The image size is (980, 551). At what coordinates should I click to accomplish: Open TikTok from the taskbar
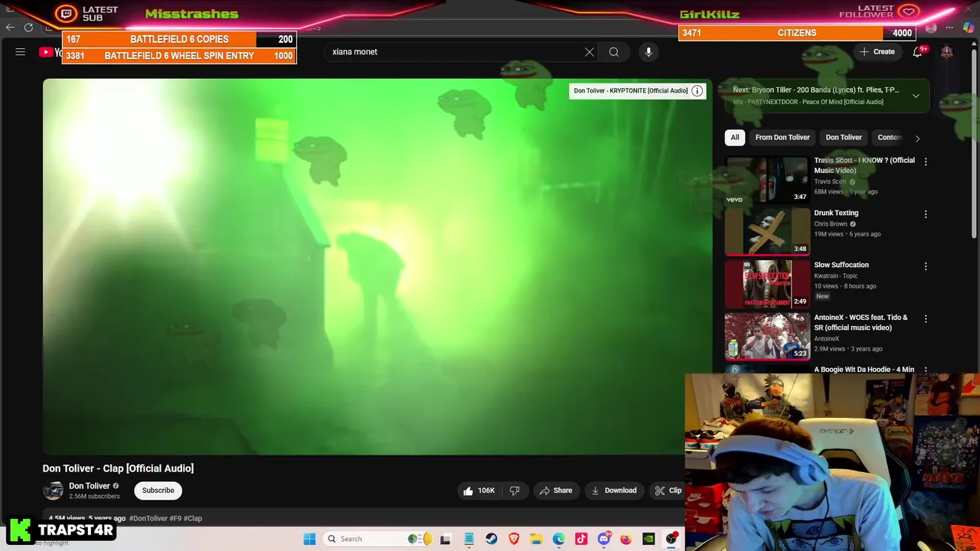[581, 539]
